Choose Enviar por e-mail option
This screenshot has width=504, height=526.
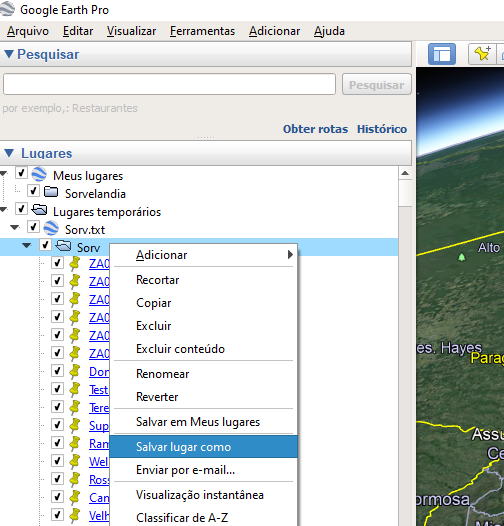(x=203, y=470)
